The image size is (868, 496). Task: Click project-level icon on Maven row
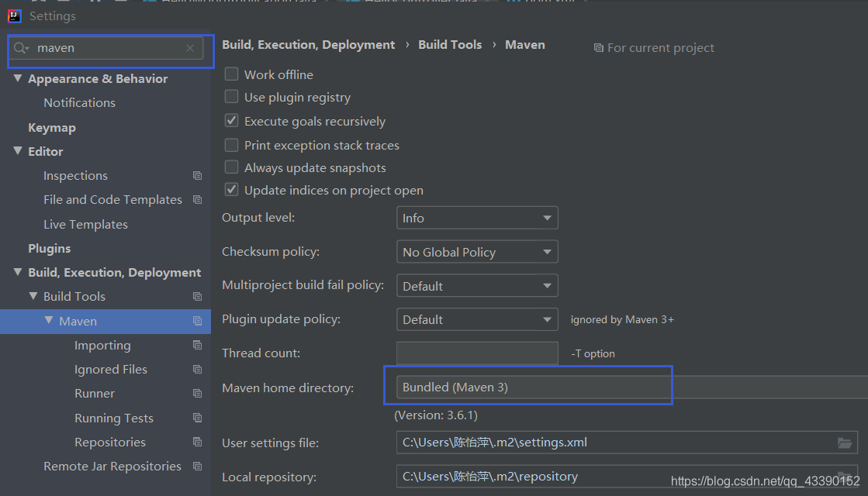click(197, 322)
